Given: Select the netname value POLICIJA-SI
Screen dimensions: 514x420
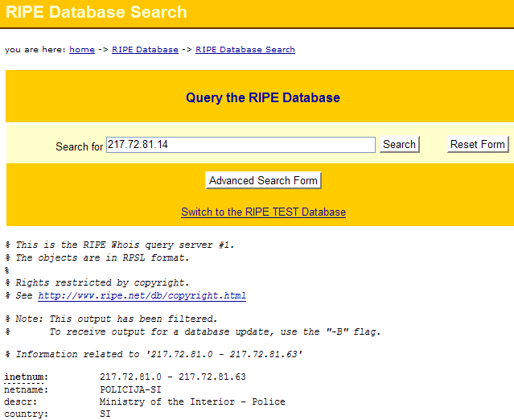Looking at the screenshot, I should pyautogui.click(x=130, y=389).
